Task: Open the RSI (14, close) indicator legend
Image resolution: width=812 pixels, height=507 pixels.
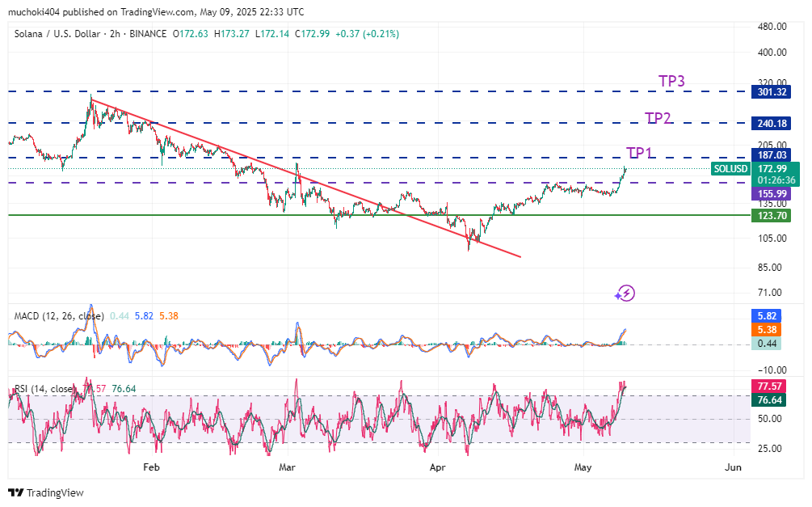Action: click(44, 389)
